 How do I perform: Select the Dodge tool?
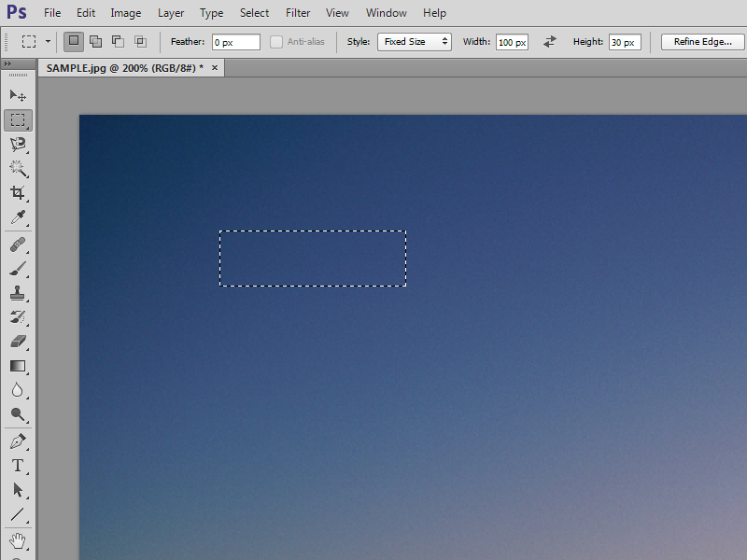[18, 414]
